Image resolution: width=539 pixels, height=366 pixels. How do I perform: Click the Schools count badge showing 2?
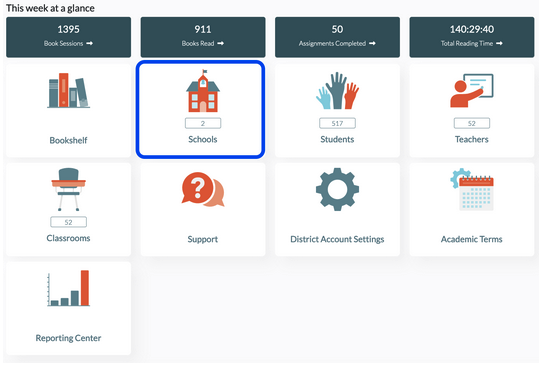tap(203, 123)
